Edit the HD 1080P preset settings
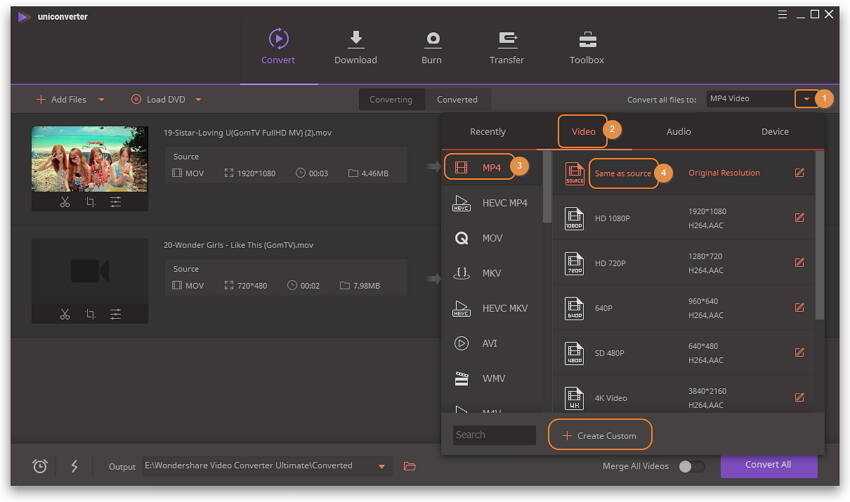The height and width of the screenshot is (502, 850). point(799,217)
